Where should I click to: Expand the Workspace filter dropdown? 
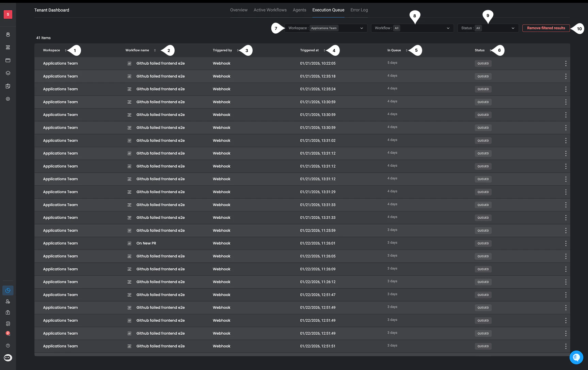pyautogui.click(x=326, y=28)
